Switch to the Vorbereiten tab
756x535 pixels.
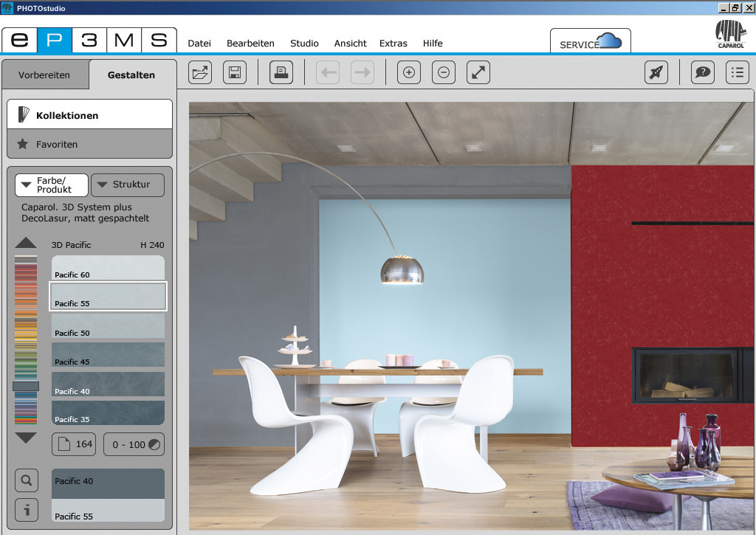click(x=44, y=75)
